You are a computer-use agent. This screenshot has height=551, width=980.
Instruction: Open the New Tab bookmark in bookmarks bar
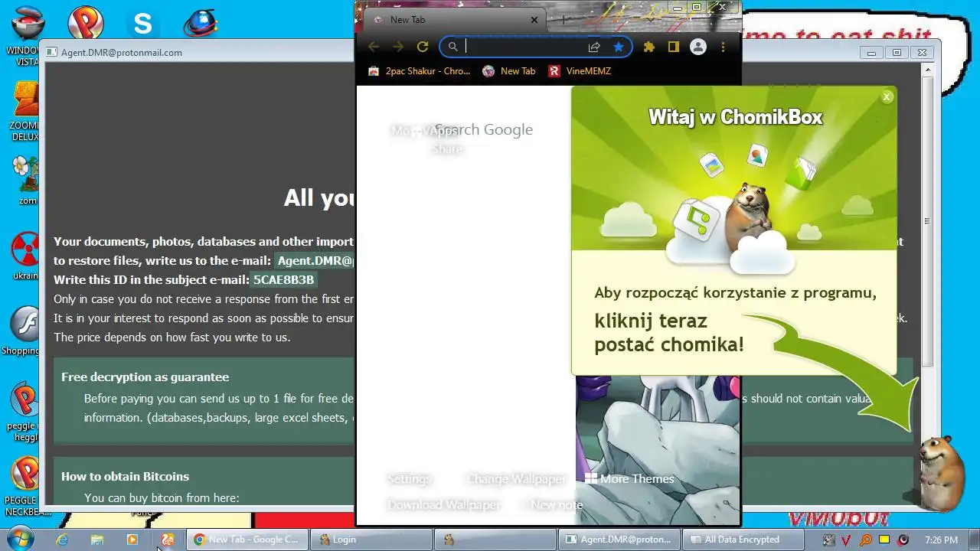(x=509, y=71)
